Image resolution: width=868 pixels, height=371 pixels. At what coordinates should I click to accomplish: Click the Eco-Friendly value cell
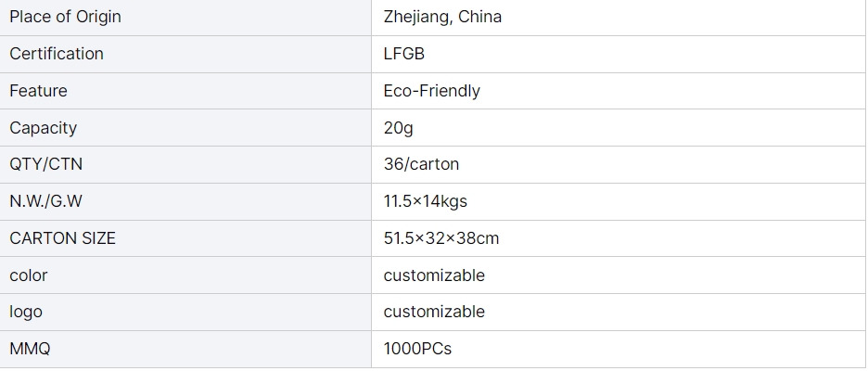tap(619, 91)
